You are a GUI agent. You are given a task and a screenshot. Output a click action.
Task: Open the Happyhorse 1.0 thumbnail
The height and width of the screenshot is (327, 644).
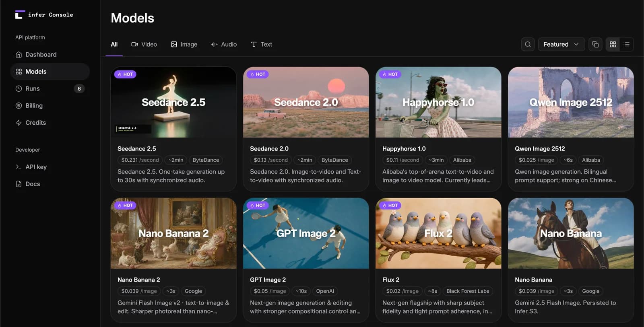tap(438, 102)
